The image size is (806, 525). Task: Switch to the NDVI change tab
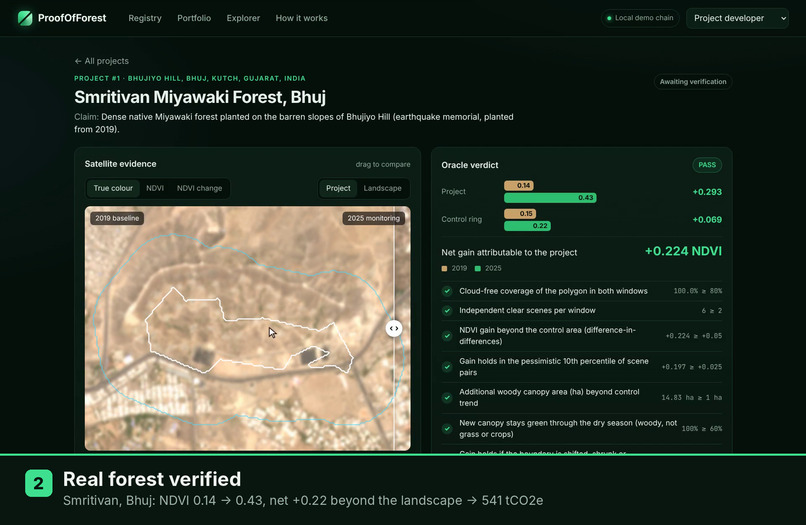[199, 188]
